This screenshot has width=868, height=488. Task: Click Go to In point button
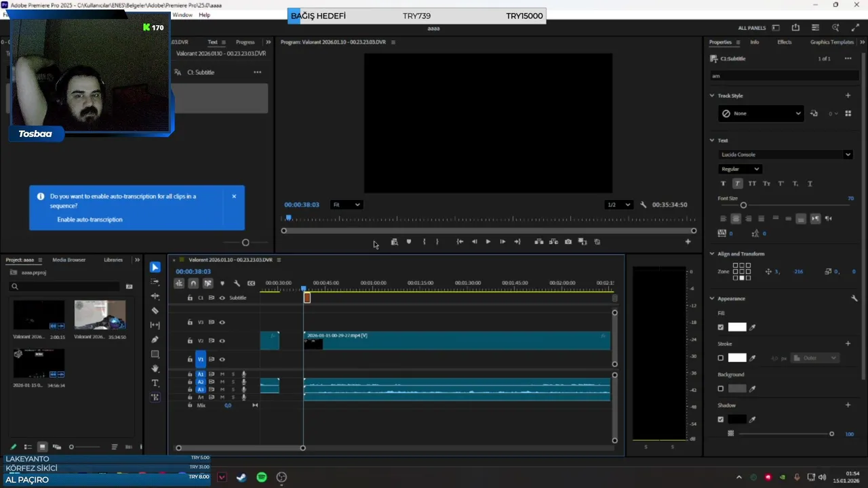coord(460,242)
